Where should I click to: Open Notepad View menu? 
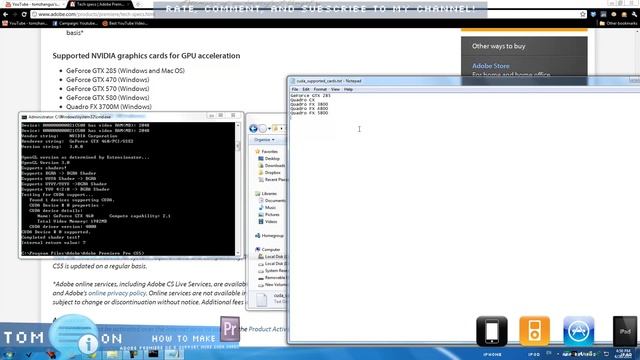coord(335,89)
